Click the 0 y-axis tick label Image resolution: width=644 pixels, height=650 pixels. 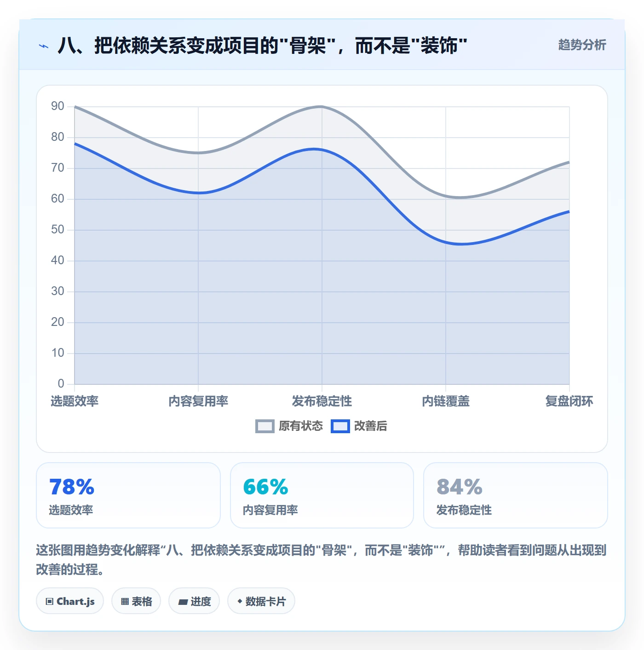pyautogui.click(x=61, y=384)
